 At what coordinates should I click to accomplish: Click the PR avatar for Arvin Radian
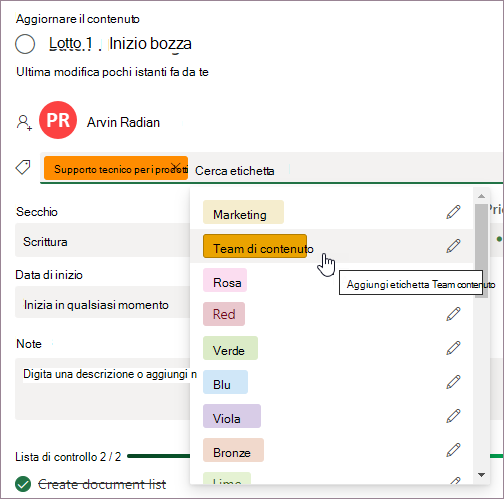[58, 120]
